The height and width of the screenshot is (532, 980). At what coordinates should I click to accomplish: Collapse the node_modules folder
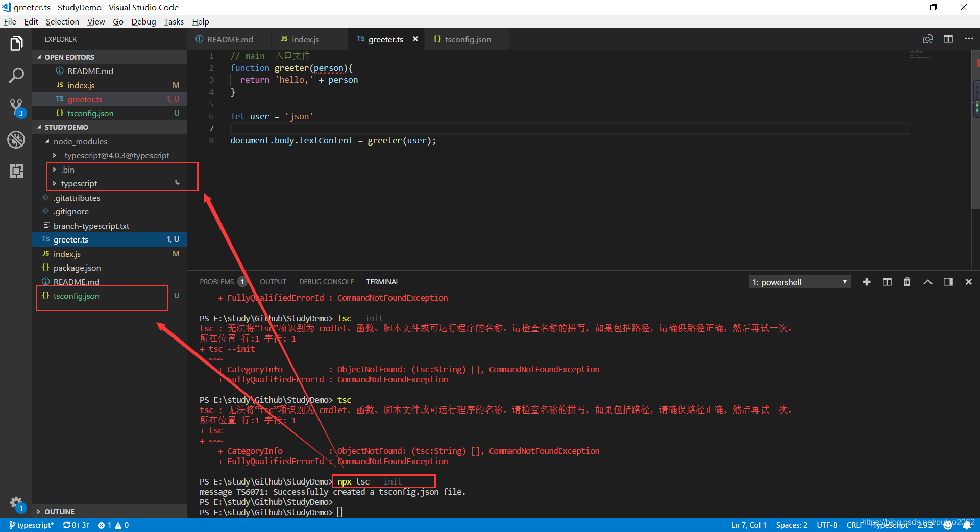[x=110, y=141]
